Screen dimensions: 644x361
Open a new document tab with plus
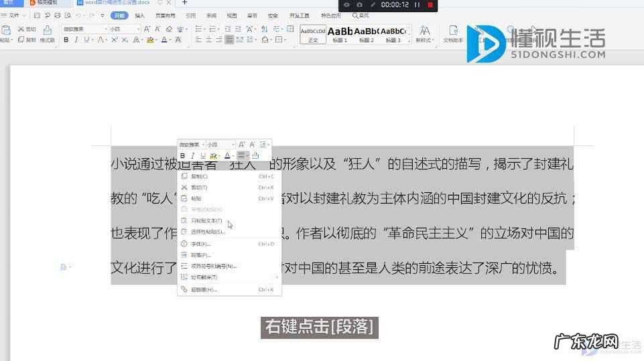184,3
